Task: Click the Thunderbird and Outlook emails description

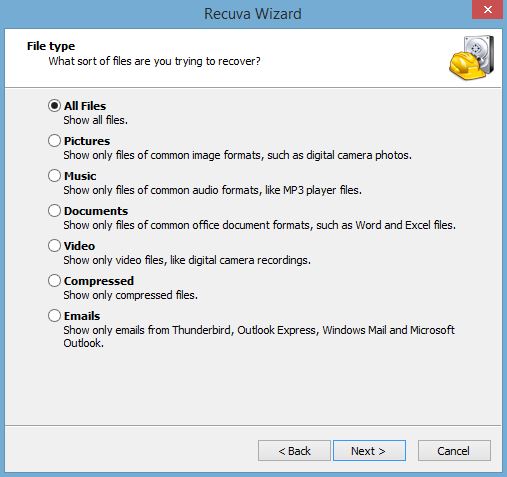Action: click(x=259, y=336)
